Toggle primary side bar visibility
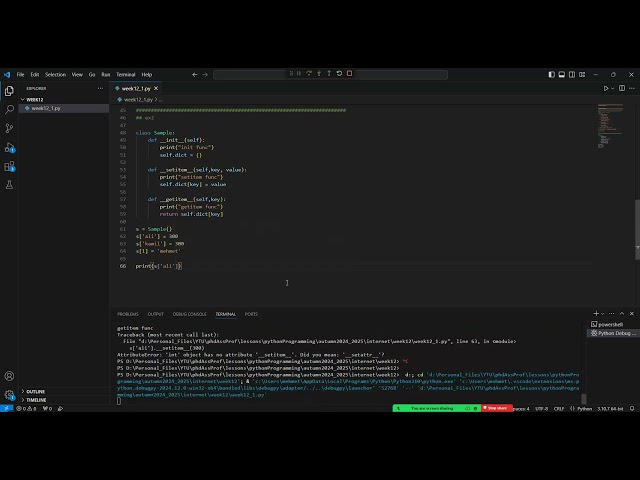 [551, 74]
